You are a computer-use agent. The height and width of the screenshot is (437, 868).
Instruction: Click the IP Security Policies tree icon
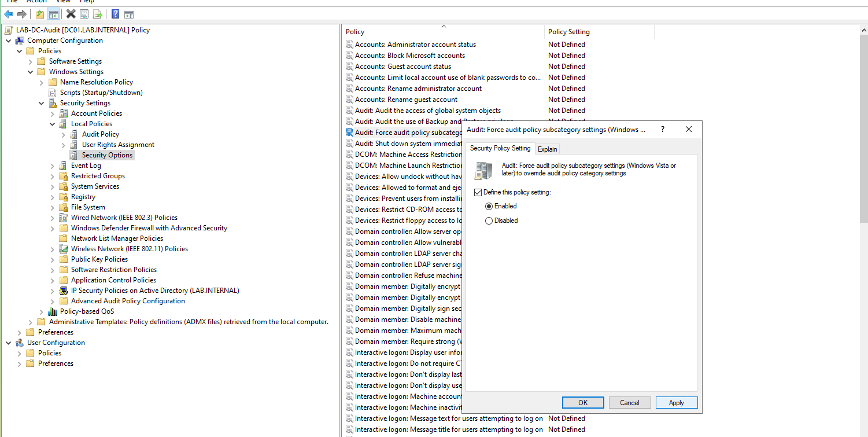64,291
